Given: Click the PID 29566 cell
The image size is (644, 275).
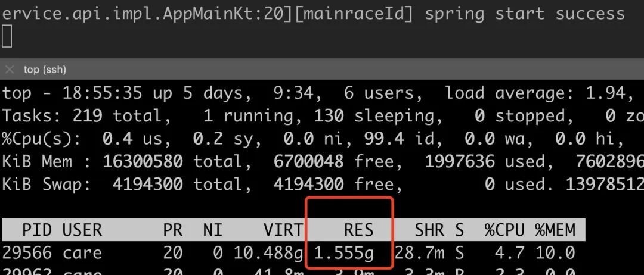Looking at the screenshot, I should 27,253.
